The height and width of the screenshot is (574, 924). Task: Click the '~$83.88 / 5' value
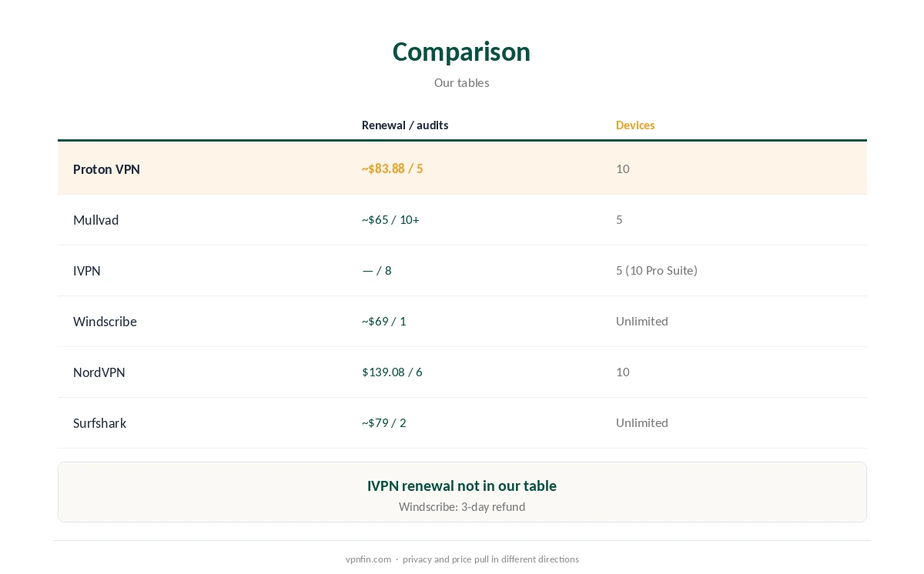tap(392, 169)
